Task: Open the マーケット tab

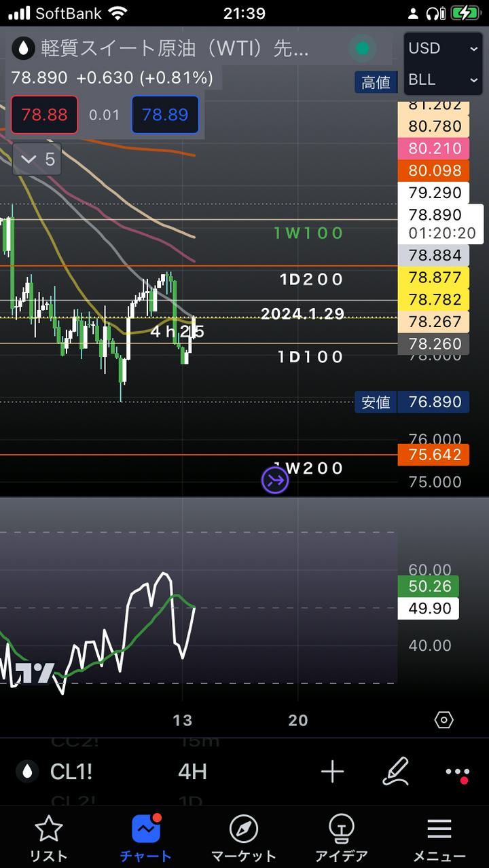Action: (243, 838)
